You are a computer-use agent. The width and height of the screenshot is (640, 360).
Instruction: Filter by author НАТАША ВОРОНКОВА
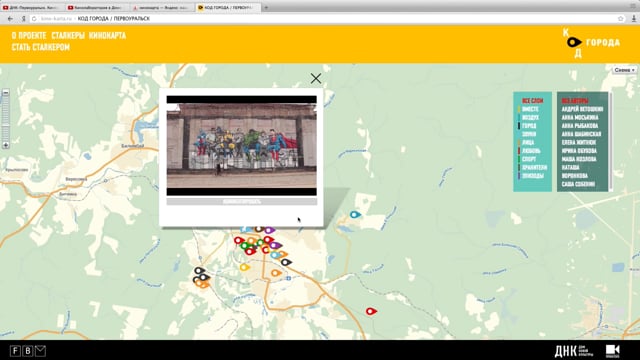pyautogui.click(x=575, y=171)
